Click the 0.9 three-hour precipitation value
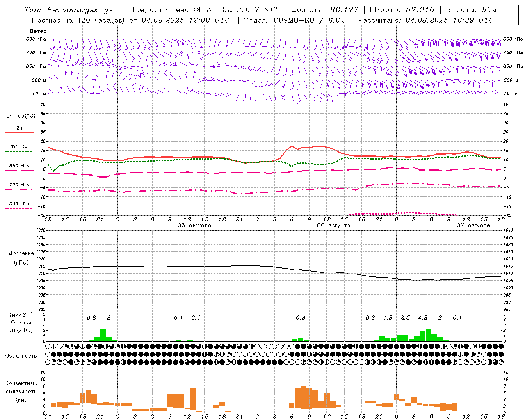Viewport: 525px width, 420px height. pos(301,317)
